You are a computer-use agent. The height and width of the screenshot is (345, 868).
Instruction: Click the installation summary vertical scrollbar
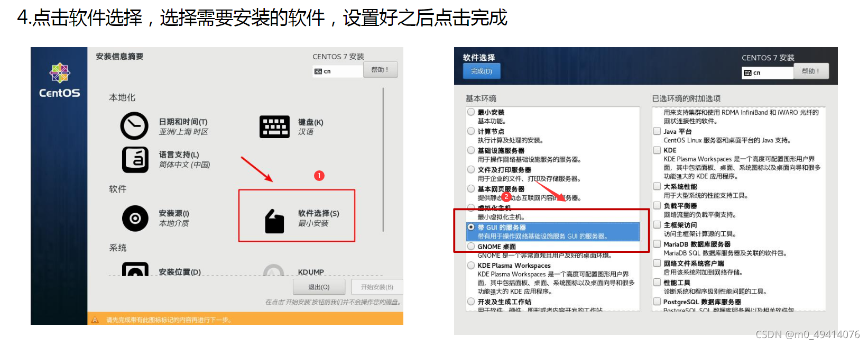click(x=383, y=181)
